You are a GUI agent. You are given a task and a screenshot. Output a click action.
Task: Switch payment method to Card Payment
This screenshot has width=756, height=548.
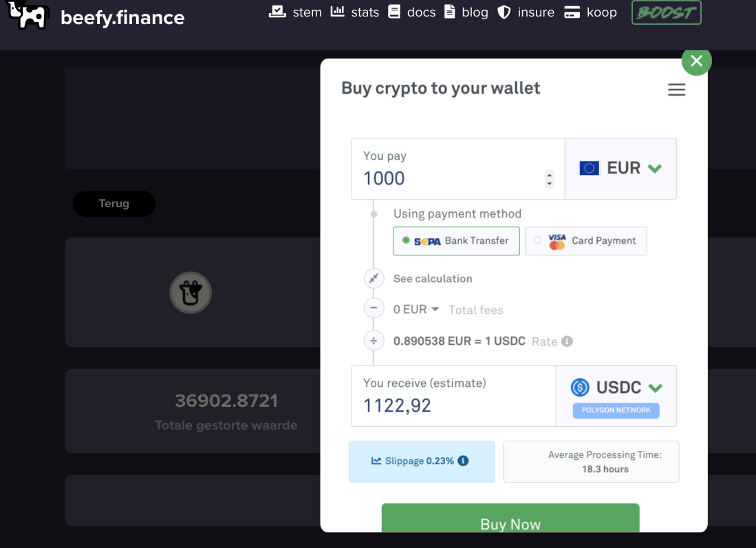585,241
